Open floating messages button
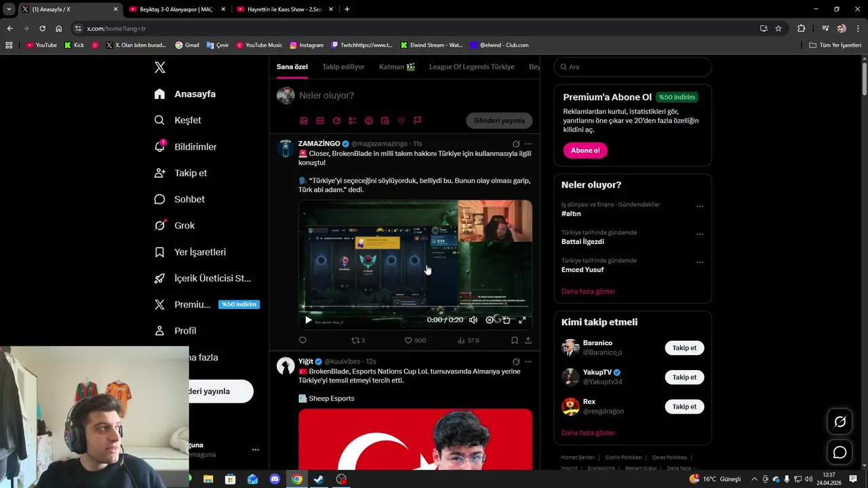Image resolution: width=868 pixels, height=488 pixels. tap(840, 452)
